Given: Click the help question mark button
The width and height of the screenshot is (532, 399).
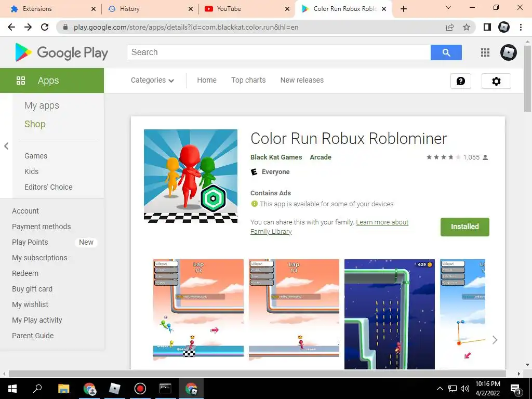Looking at the screenshot, I should [461, 81].
